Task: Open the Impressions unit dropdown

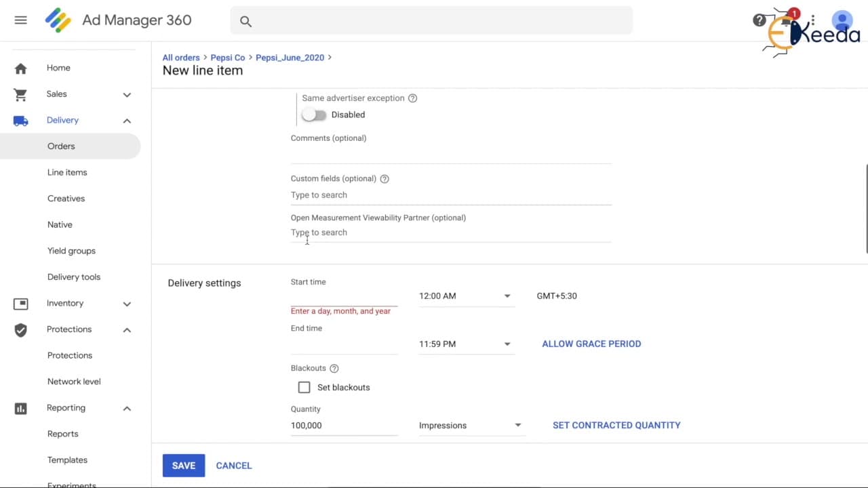Action: [x=471, y=426]
